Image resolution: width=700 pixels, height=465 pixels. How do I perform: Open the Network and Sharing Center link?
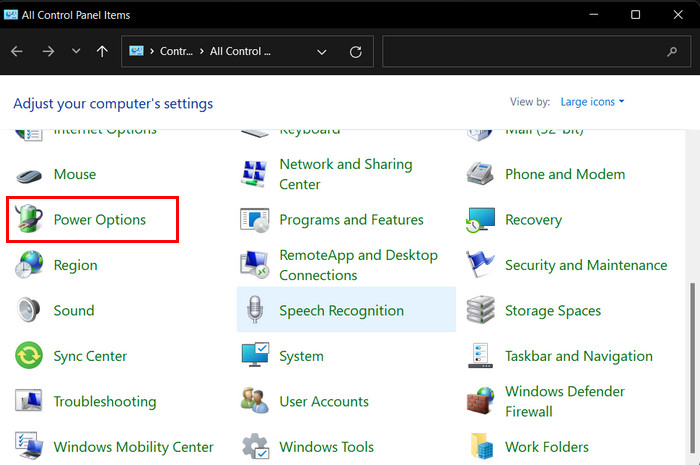[346, 174]
